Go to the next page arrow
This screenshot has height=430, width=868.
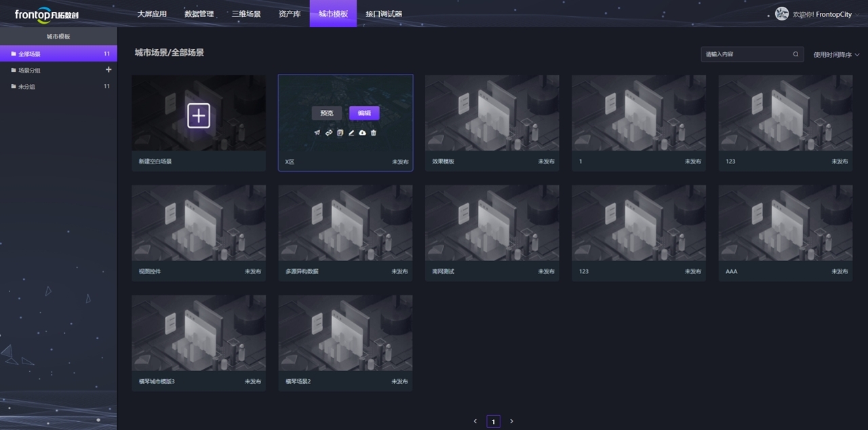[x=511, y=421]
